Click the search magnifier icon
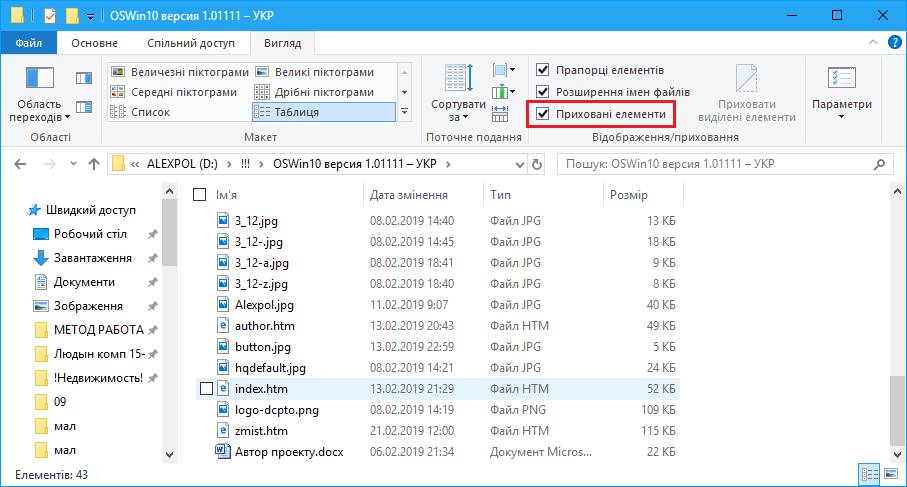This screenshot has height=487, width=907. point(879,164)
